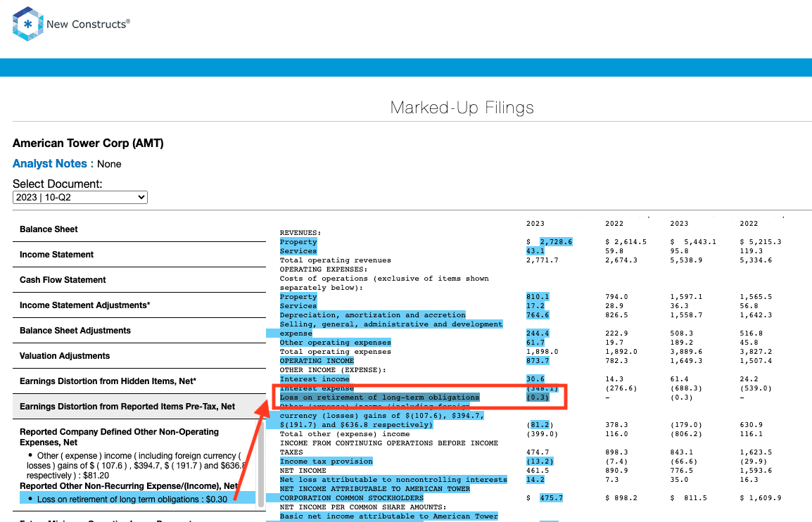The width and height of the screenshot is (812, 522).
Task: Click highlighted Services revenue value 43.1
Action: point(535,251)
